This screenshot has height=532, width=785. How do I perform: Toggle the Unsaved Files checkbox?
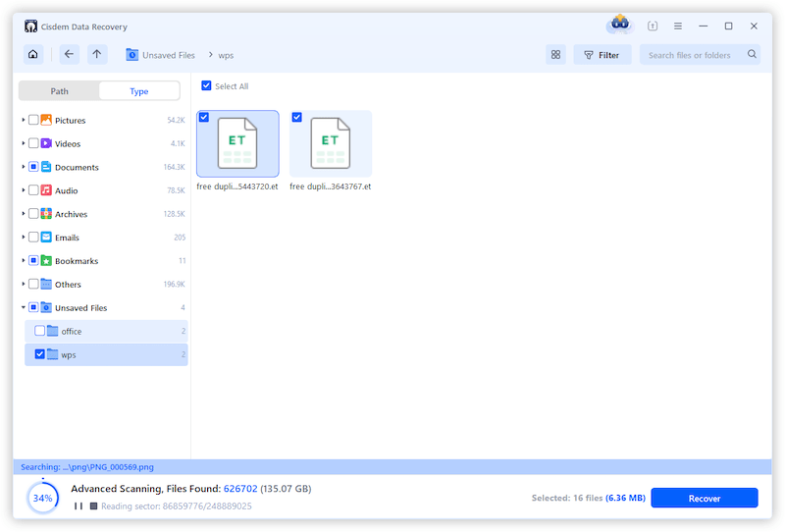[33, 307]
